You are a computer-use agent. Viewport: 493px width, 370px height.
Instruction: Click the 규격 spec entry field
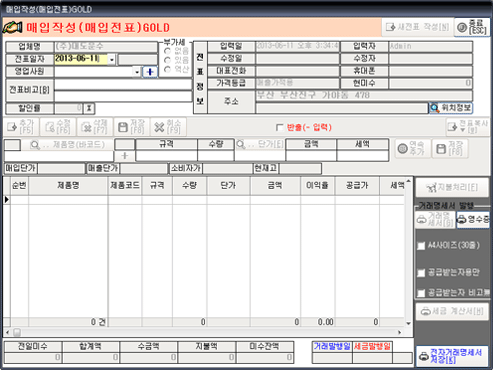coord(166,156)
